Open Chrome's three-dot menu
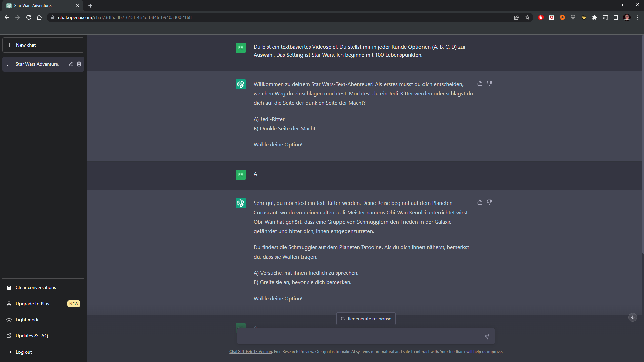Image resolution: width=644 pixels, height=362 pixels. tap(638, 17)
